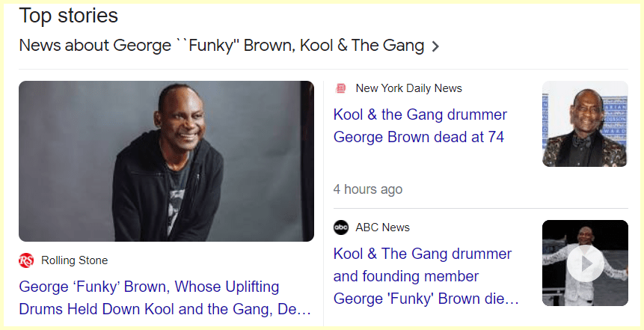Viewport: 644px width, 330px height.
Task: Click the Rolling Stone logo icon
Action: (27, 260)
